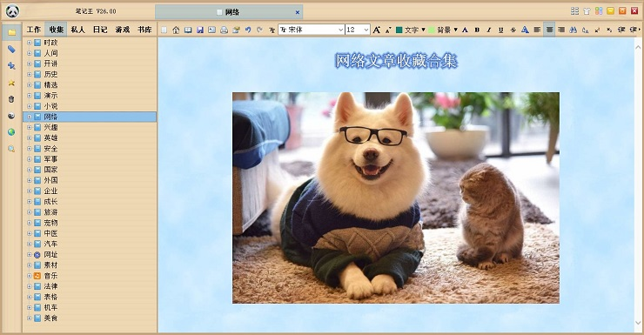Click the globe sidebar icon

point(11,132)
